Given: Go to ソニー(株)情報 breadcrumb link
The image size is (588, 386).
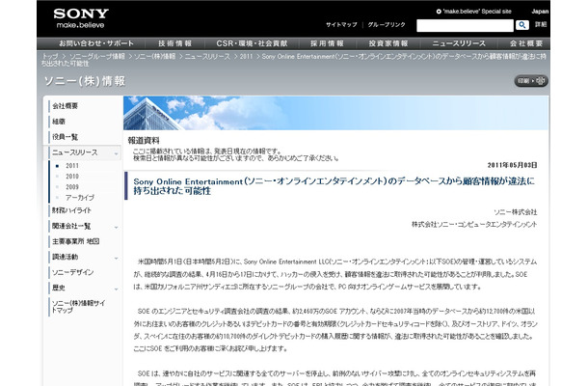Looking at the screenshot, I should click(154, 56).
